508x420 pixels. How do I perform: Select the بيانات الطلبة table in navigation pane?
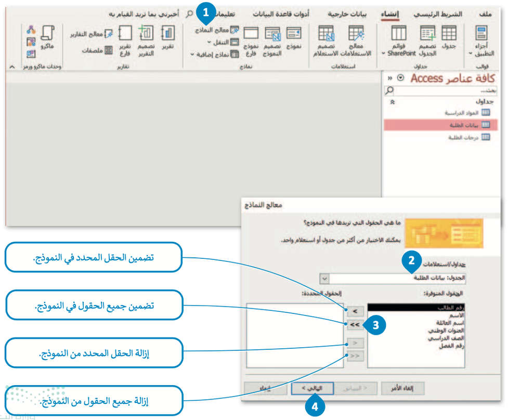(x=440, y=125)
